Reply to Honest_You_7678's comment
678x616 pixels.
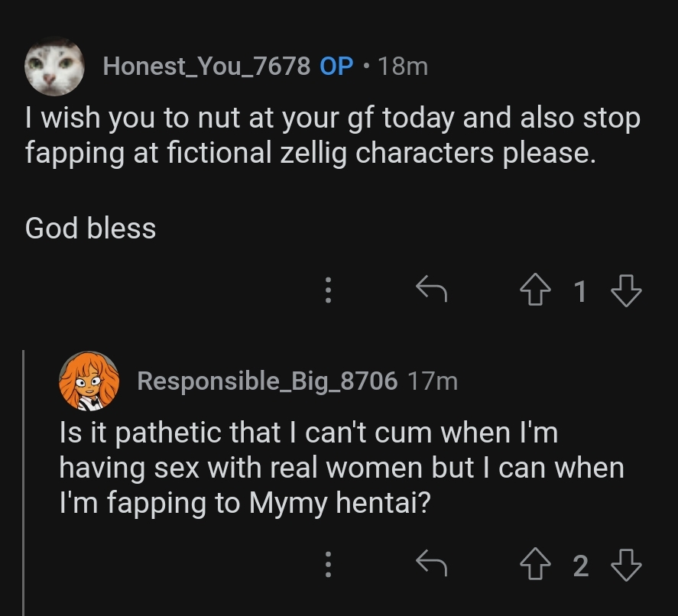tap(431, 289)
